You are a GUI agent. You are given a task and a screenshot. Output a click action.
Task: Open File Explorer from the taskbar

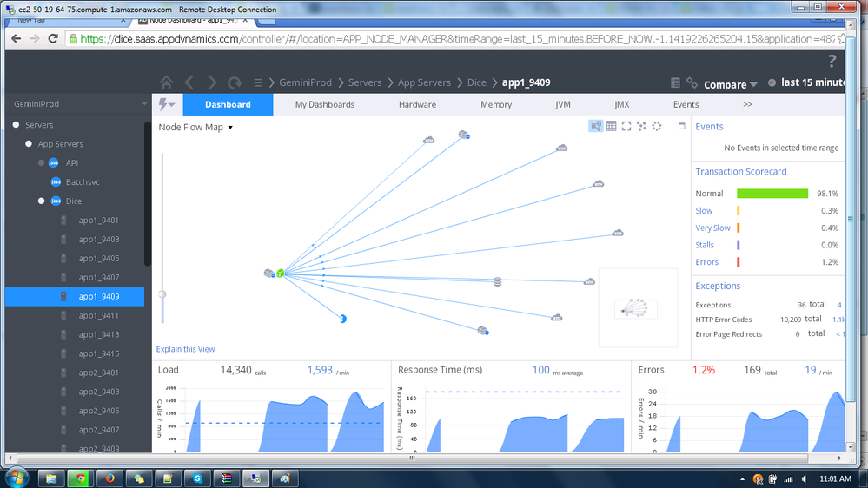51,478
